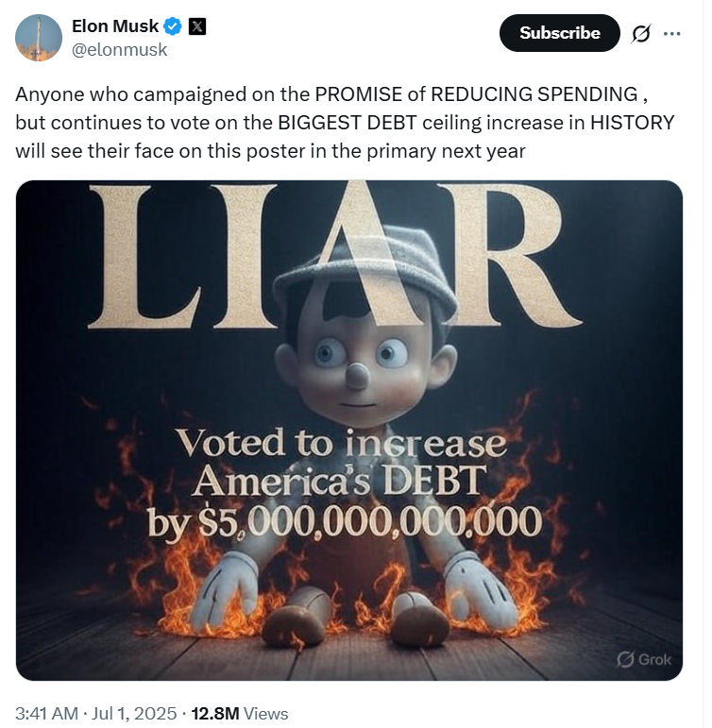Viewport: 712px width, 728px height.
Task: Click the blue verified checkmark badge
Action: (173, 26)
